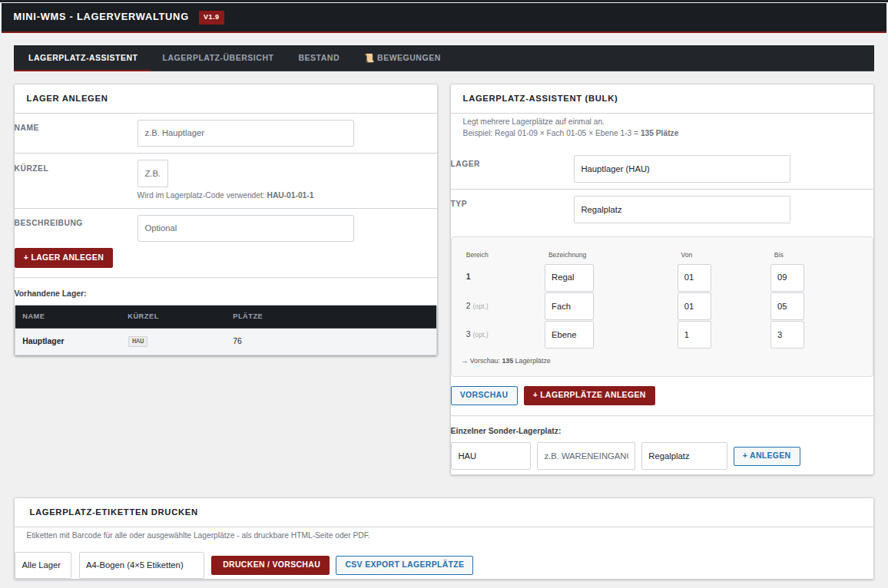
Task: Focus the Name field for new Lager
Action: 245,133
